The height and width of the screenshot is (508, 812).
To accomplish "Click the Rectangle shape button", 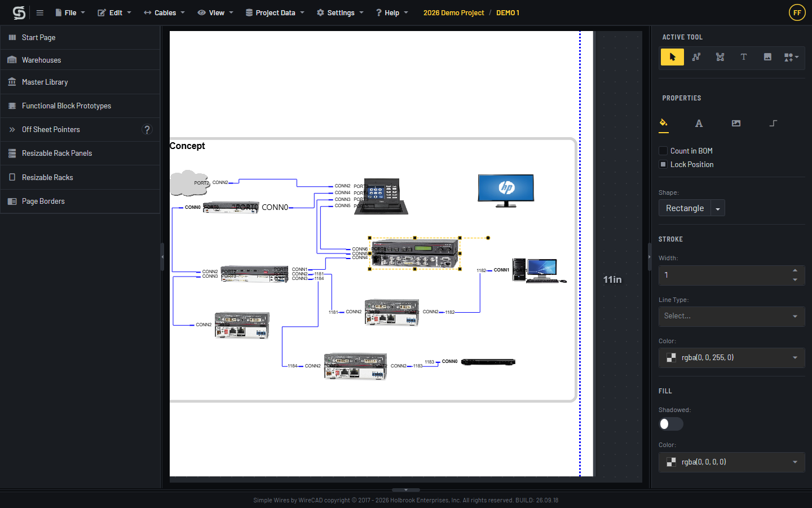I will [x=685, y=208].
